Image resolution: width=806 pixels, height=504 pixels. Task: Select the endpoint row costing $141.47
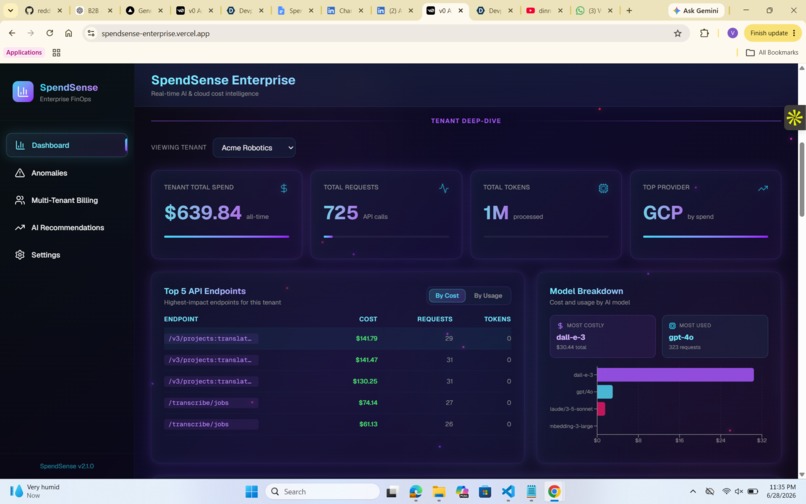point(337,360)
